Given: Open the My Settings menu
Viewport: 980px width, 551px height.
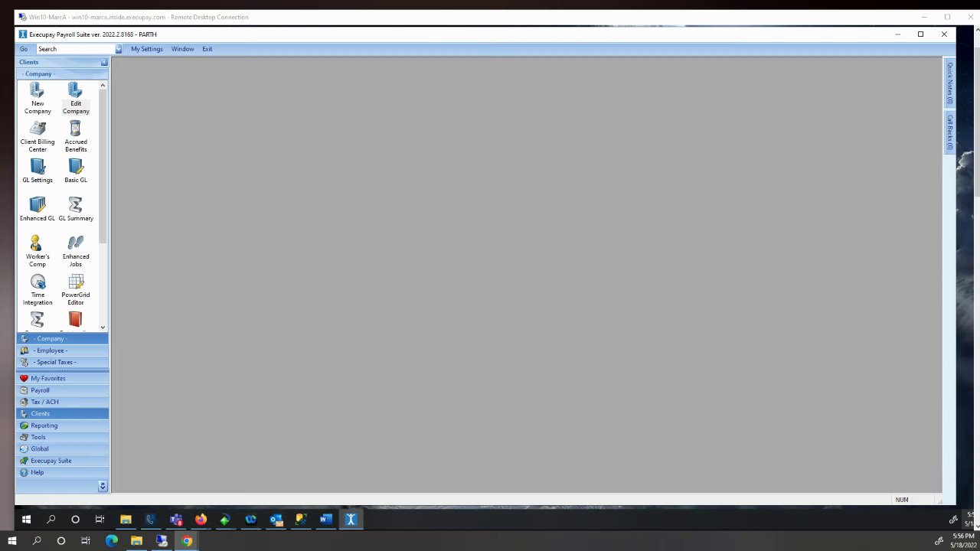Looking at the screenshot, I should click(x=147, y=49).
